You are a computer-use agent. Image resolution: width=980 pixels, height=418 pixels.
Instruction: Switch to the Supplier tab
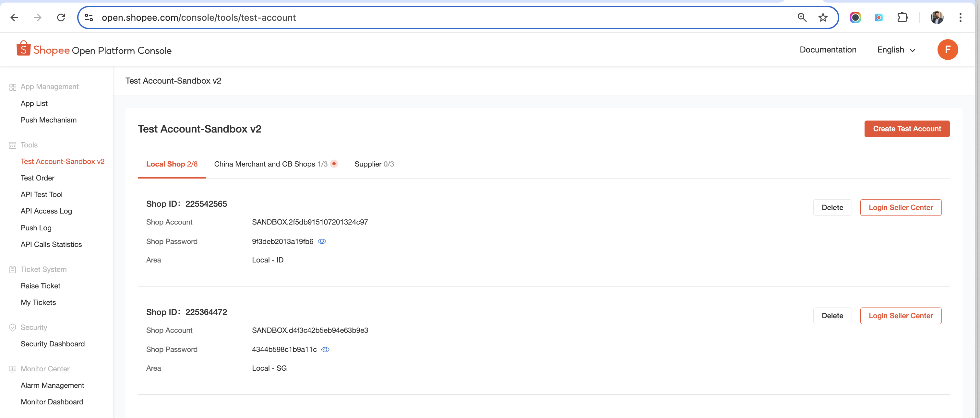(x=374, y=164)
